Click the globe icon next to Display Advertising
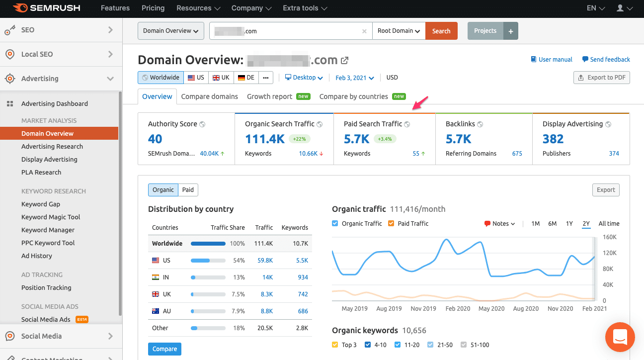Screen dimensions: 644x360 click(x=608, y=124)
